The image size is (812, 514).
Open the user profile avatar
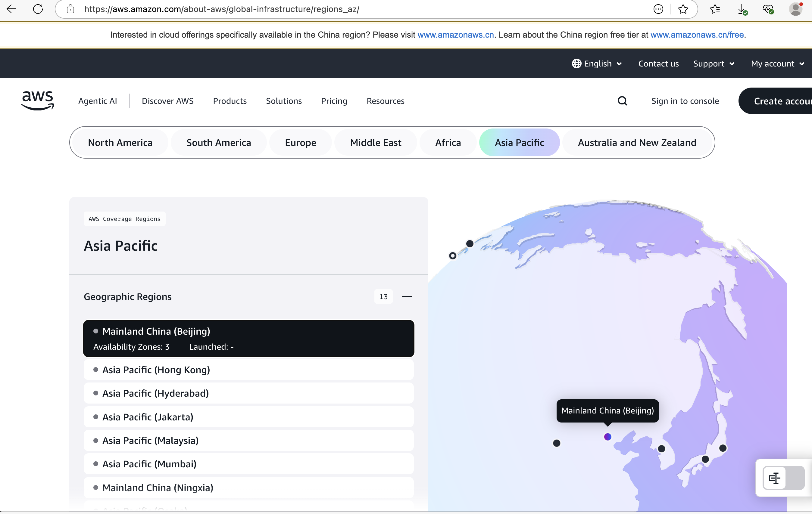(x=796, y=9)
